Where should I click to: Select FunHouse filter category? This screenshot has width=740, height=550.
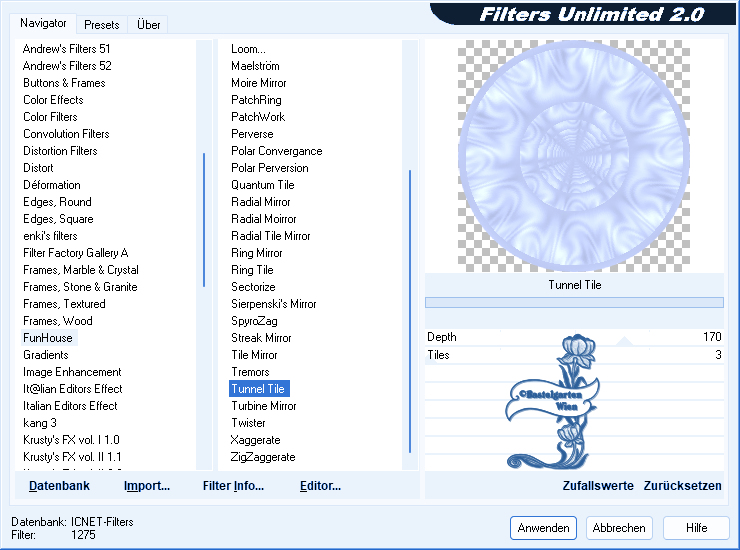48,338
